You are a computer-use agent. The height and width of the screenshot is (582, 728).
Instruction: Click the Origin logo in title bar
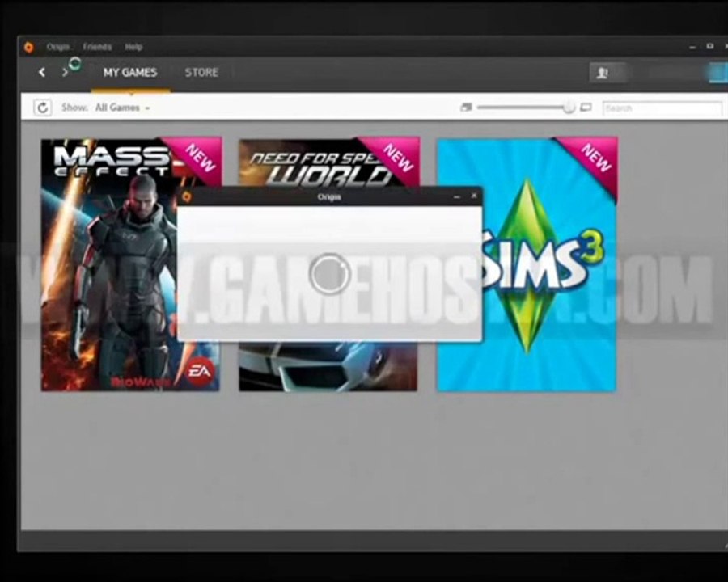[x=29, y=47]
